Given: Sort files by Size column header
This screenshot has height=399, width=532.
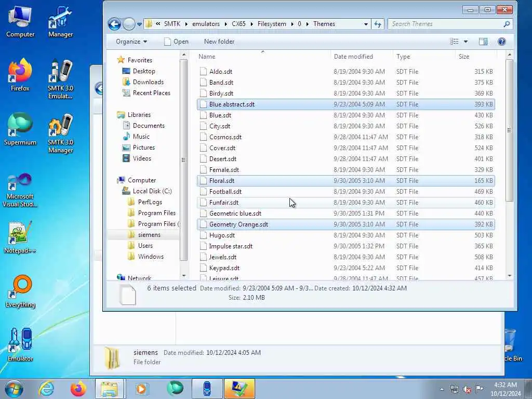Looking at the screenshot, I should tap(476, 57).
